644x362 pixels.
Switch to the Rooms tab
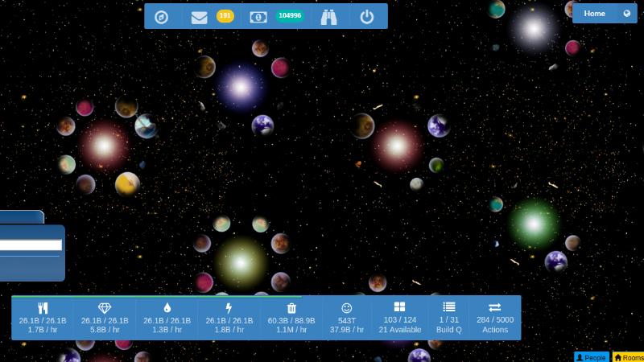click(x=629, y=357)
